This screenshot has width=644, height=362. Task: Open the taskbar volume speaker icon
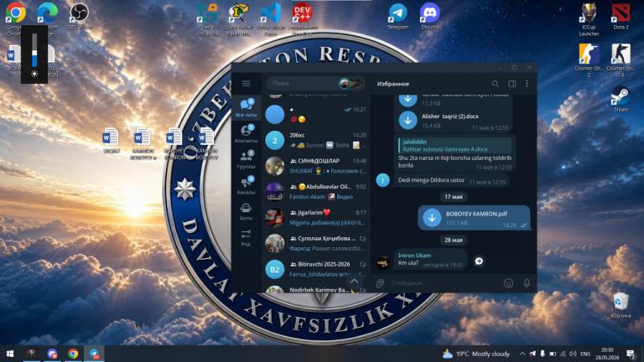[x=573, y=354]
